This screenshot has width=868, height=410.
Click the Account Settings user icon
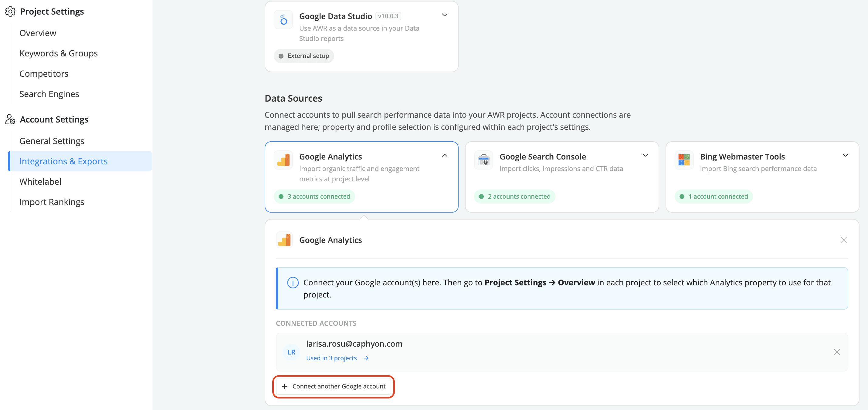point(10,119)
